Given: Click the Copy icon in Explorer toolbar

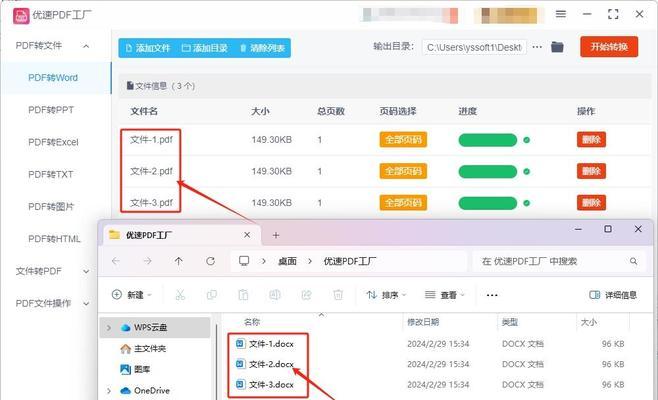Looking at the screenshot, I should tap(212, 295).
